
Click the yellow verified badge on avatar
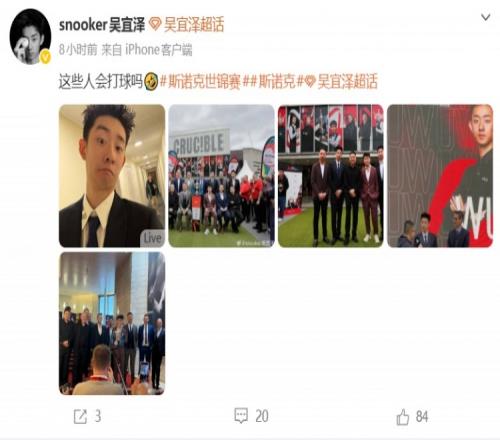pos(46,57)
